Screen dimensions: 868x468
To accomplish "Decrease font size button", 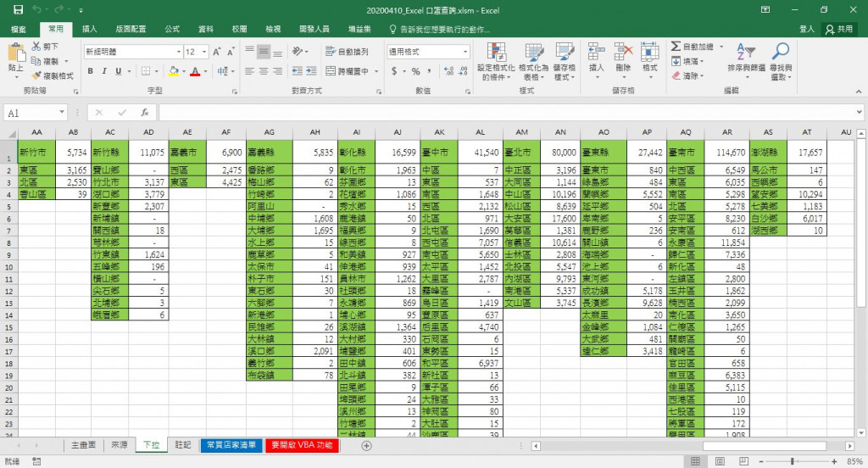I will click(231, 52).
